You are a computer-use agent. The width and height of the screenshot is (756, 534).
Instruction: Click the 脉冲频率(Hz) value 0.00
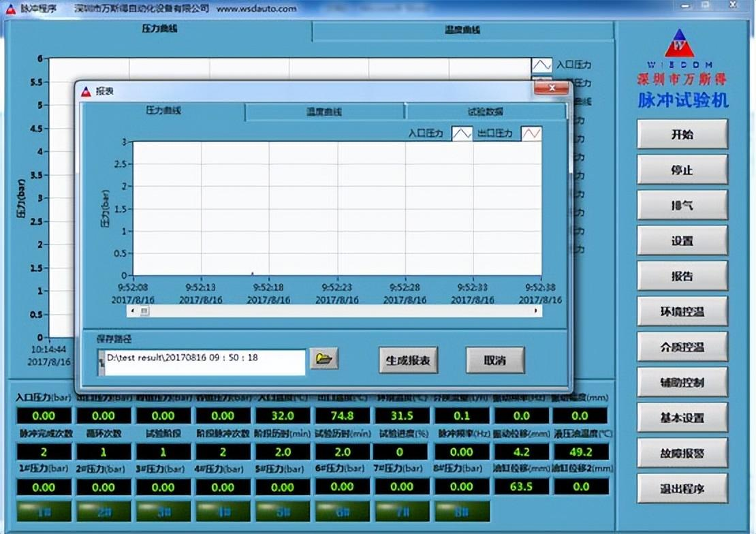click(462, 452)
